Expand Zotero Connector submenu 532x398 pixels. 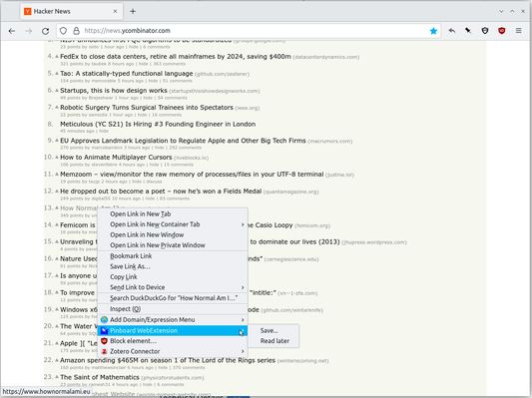173,351
